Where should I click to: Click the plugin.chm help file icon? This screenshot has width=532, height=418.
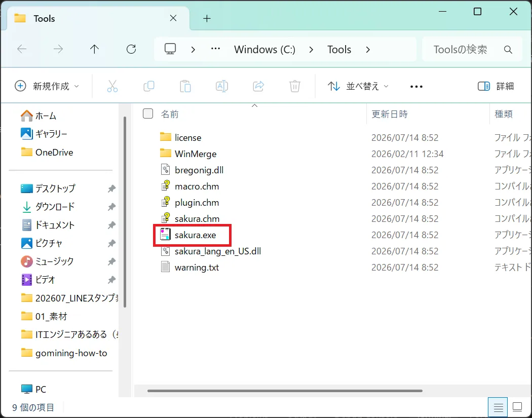point(165,202)
